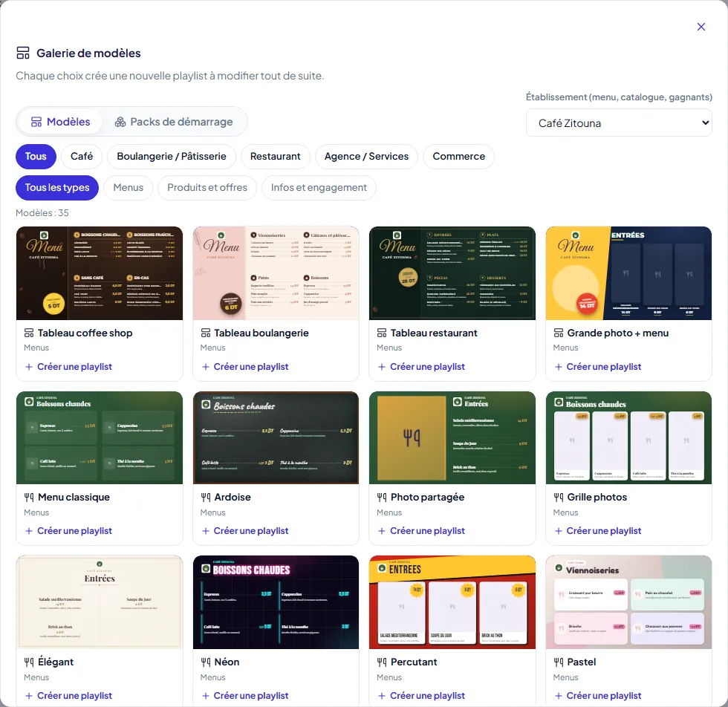Switch to Packs de démarrage tab
Screen dimensions: 728x707
point(174,122)
